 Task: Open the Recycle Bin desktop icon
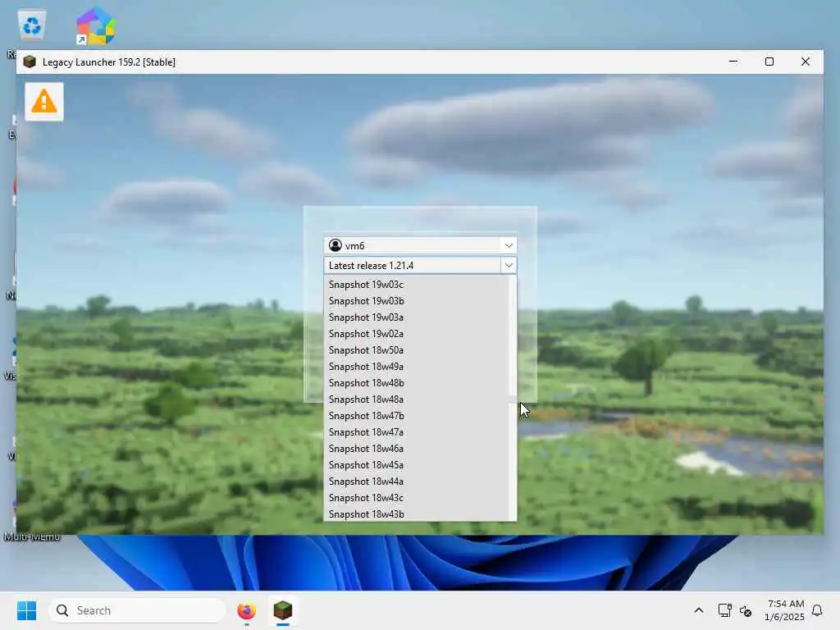32,25
